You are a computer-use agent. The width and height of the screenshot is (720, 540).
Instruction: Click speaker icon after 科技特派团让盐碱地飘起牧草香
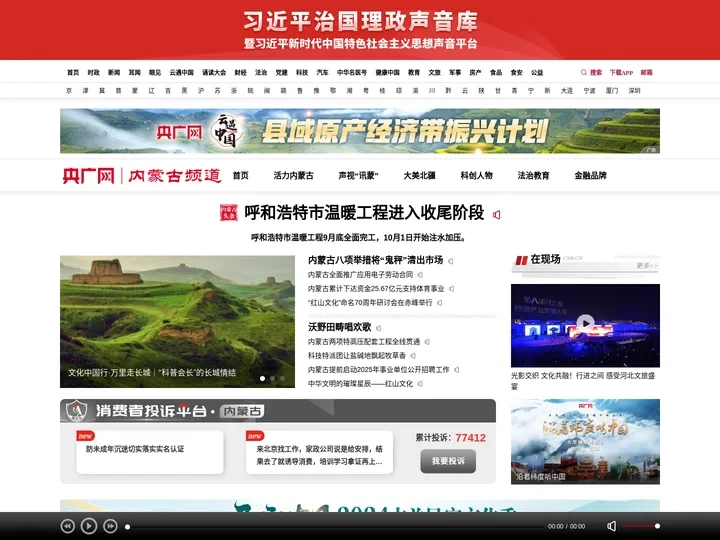[413, 355]
